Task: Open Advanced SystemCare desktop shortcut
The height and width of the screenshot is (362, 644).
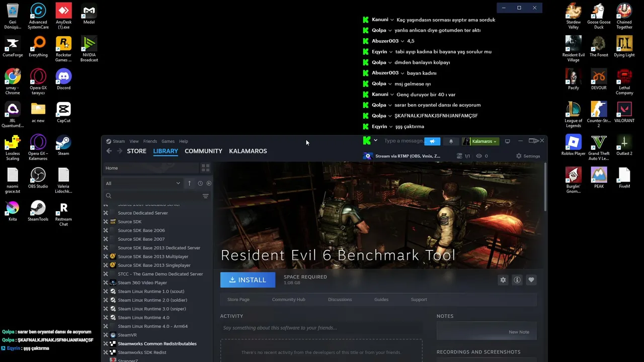Action: (x=38, y=16)
